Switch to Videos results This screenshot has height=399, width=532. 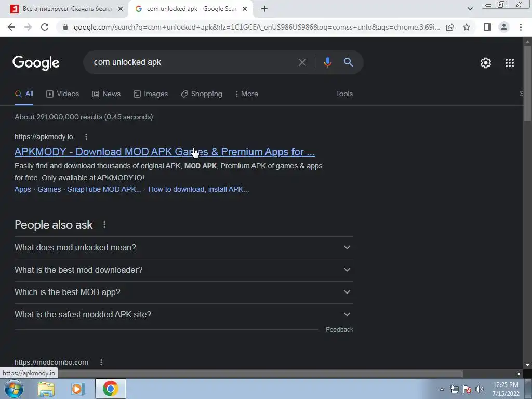pos(62,94)
